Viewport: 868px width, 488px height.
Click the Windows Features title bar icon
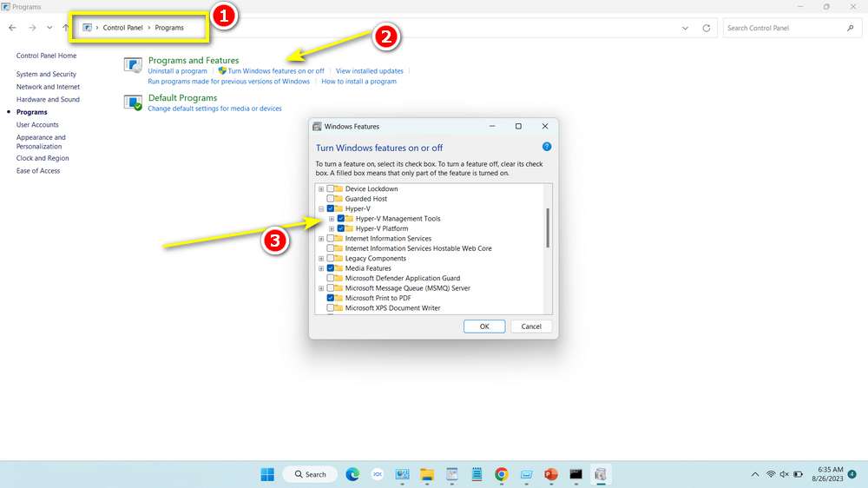point(317,126)
